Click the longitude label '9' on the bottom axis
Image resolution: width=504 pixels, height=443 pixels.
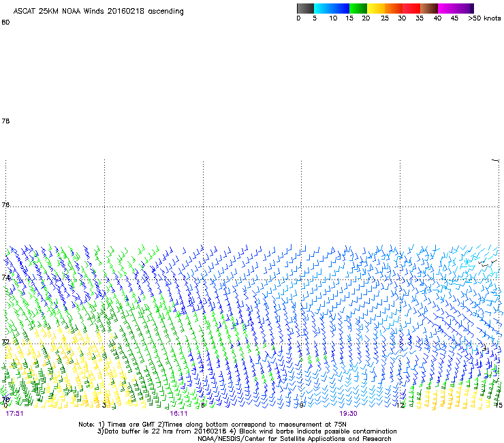click(301, 405)
